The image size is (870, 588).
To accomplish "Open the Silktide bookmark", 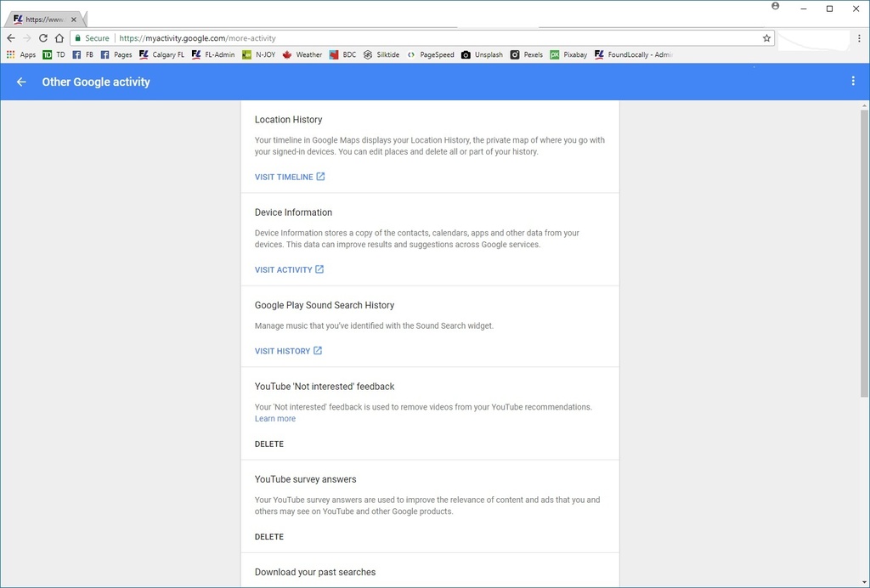I will (x=381, y=55).
